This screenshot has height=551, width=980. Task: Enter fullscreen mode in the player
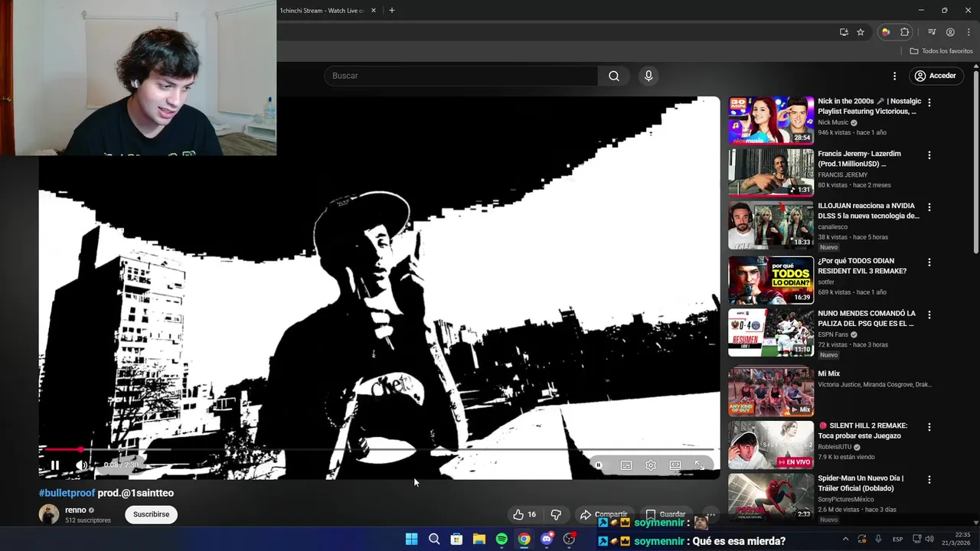[699, 465]
